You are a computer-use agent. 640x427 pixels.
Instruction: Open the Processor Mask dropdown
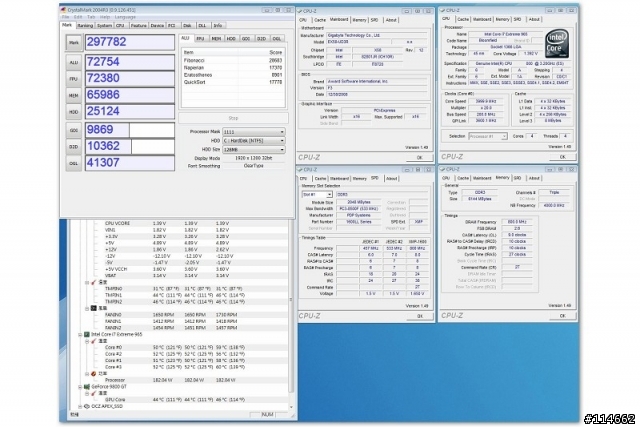253,132
